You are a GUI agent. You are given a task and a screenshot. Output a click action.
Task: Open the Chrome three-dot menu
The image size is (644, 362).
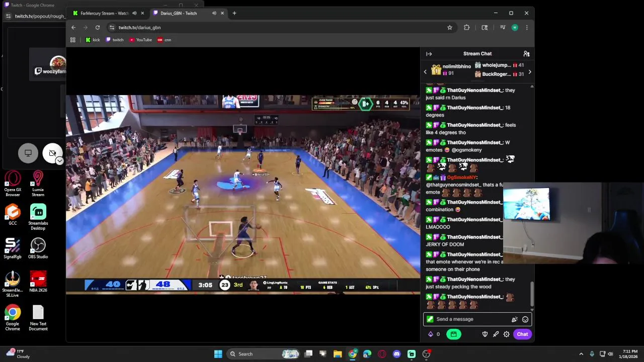click(527, 28)
